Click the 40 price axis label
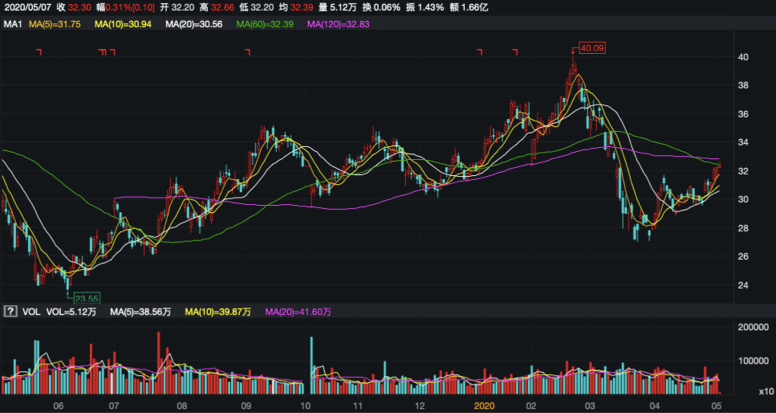 pyautogui.click(x=744, y=57)
